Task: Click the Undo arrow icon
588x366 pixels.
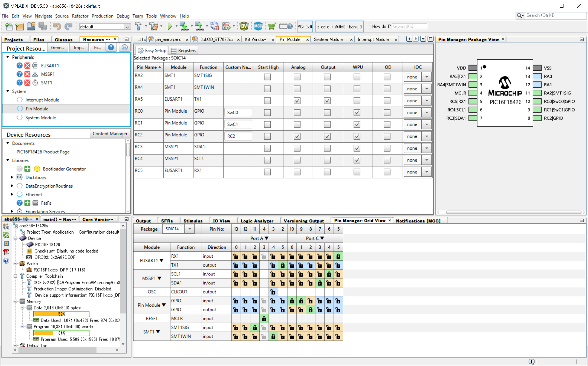Action: (x=57, y=26)
